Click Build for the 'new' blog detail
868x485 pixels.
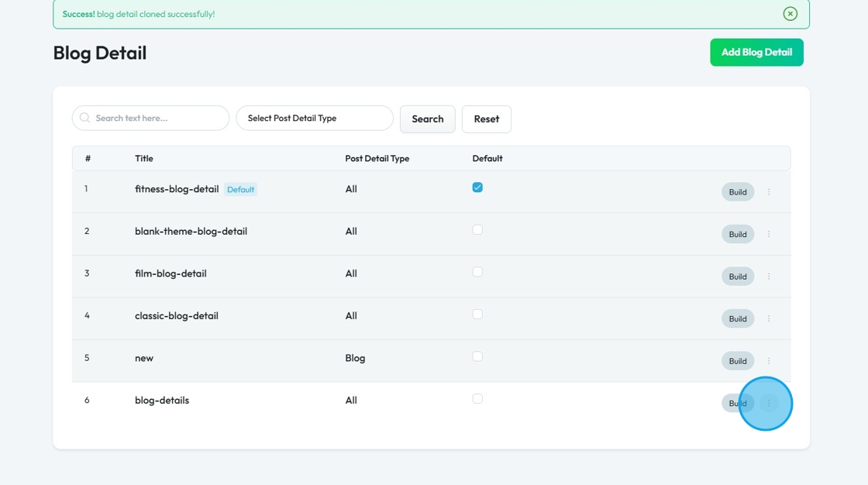pyautogui.click(x=737, y=361)
